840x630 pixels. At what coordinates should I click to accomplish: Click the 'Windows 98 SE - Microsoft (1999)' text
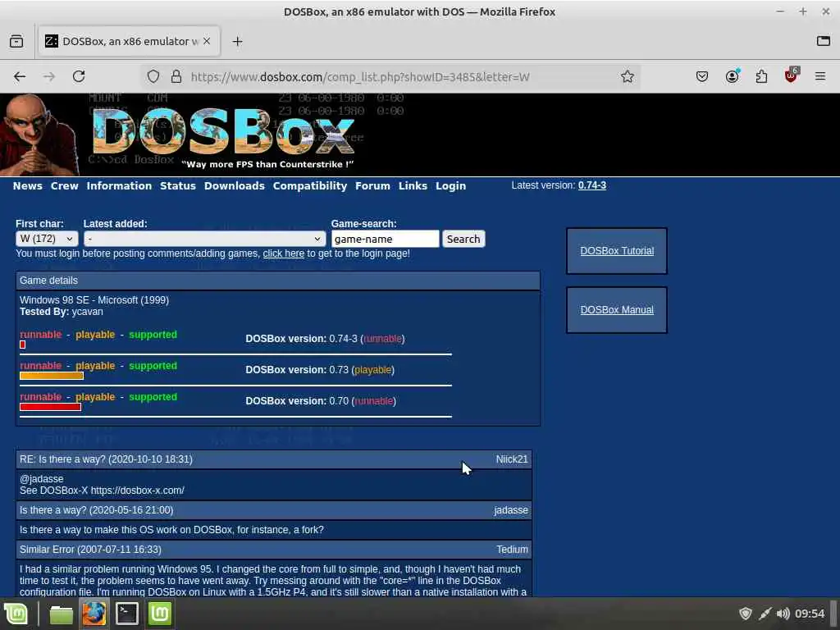pos(94,300)
